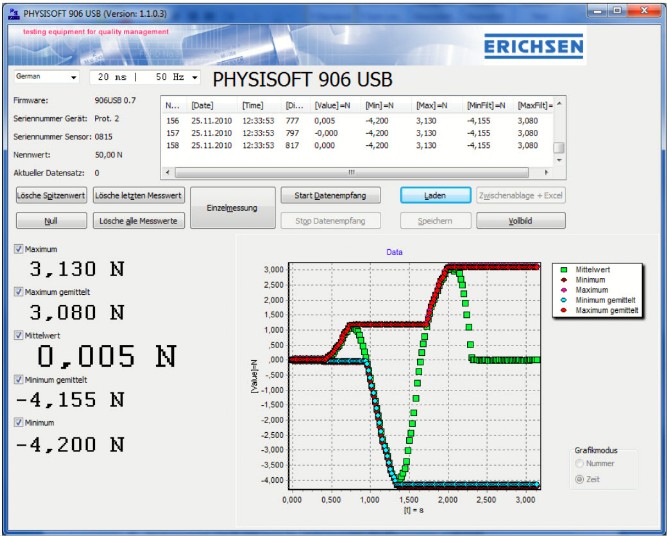Click the ERICHSEN logo in the banner

(533, 46)
